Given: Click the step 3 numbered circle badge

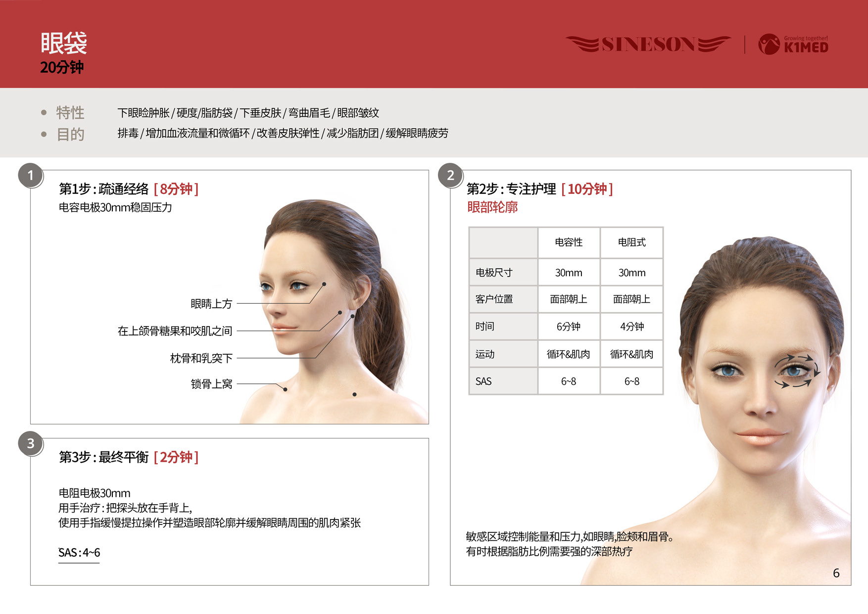Looking at the screenshot, I should pyautogui.click(x=31, y=443).
